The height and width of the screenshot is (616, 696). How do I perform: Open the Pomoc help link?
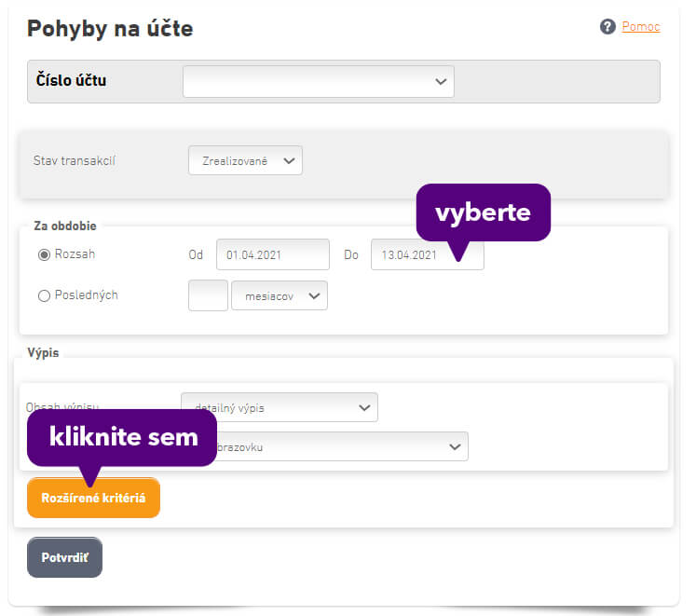point(640,27)
